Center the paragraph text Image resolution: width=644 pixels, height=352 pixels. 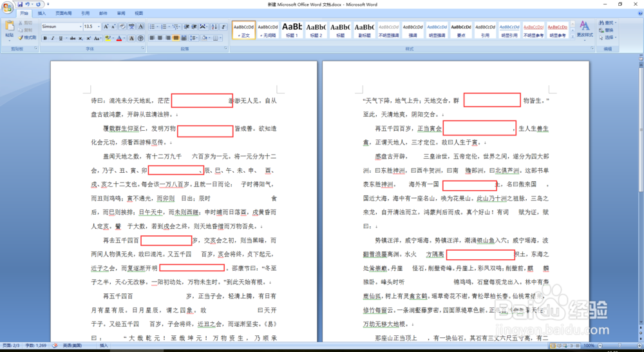click(x=160, y=38)
